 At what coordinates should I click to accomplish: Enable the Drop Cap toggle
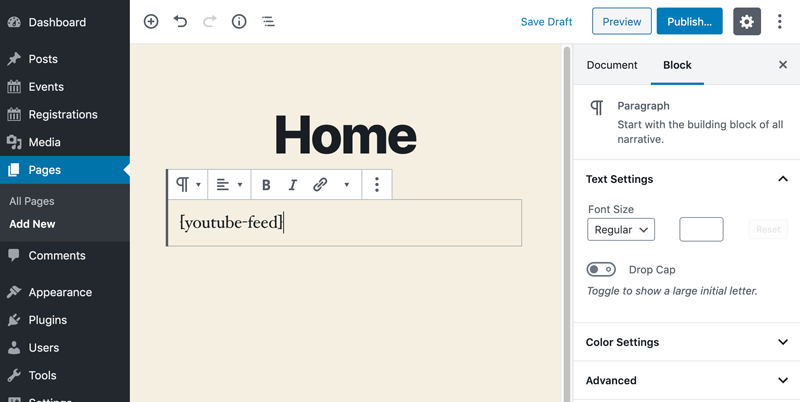pyautogui.click(x=601, y=270)
